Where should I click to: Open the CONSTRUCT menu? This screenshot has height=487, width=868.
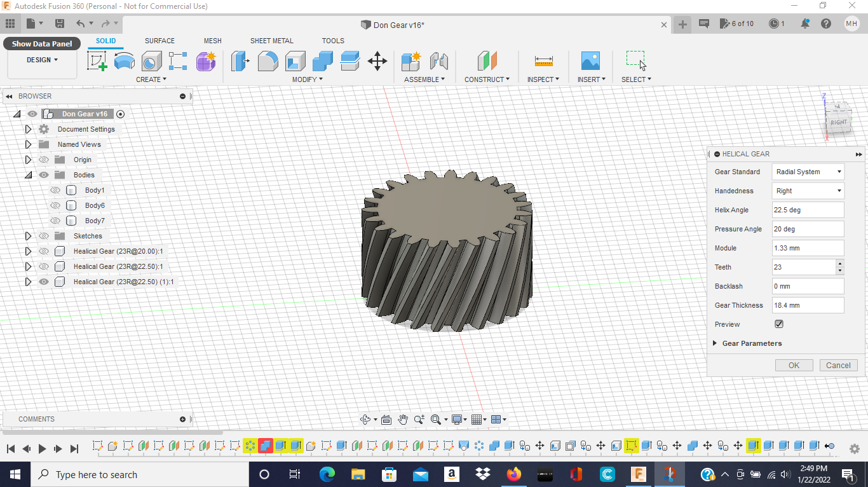487,79
